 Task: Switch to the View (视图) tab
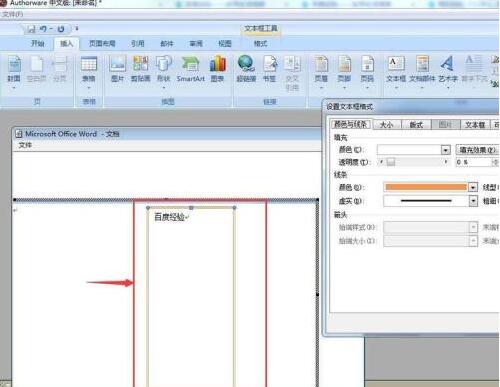(225, 43)
